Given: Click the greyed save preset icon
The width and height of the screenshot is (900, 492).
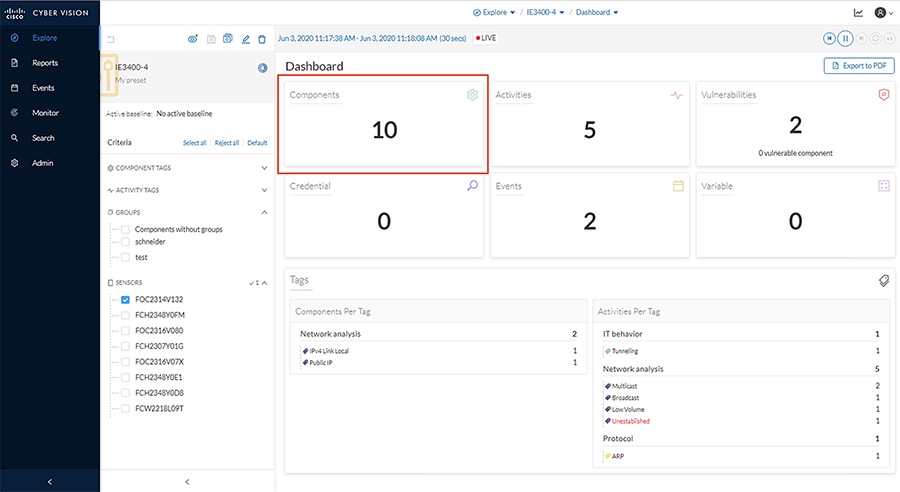Looking at the screenshot, I should pyautogui.click(x=211, y=39).
